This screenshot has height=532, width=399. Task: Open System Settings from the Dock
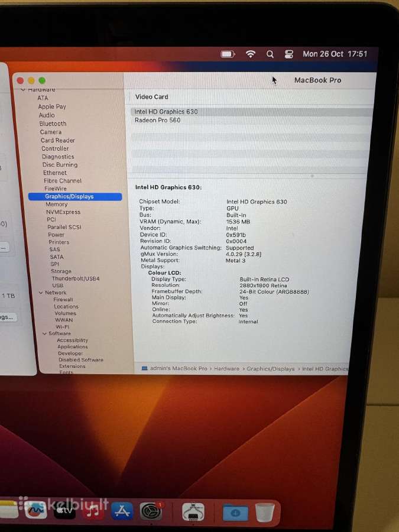pyautogui.click(x=151, y=511)
